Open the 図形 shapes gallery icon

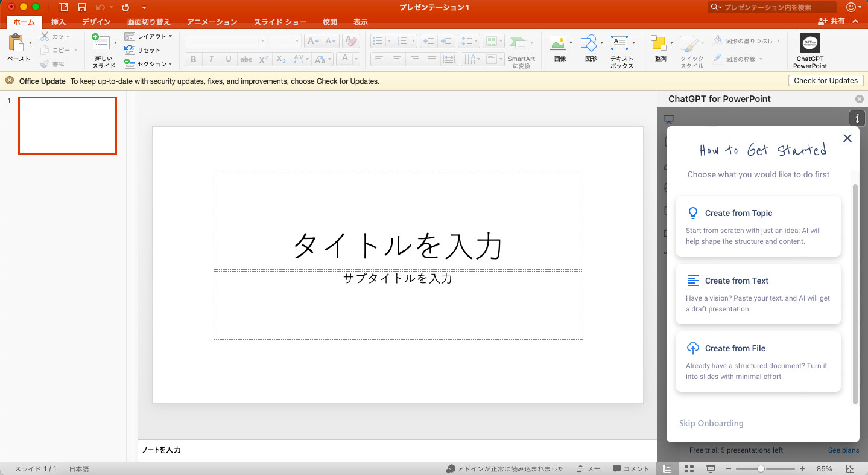pos(588,43)
